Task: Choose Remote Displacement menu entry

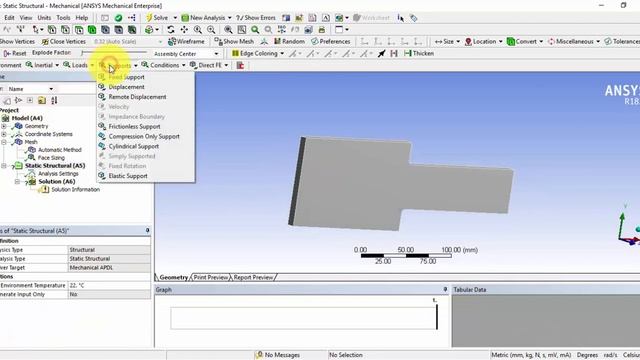Action: pyautogui.click(x=137, y=97)
